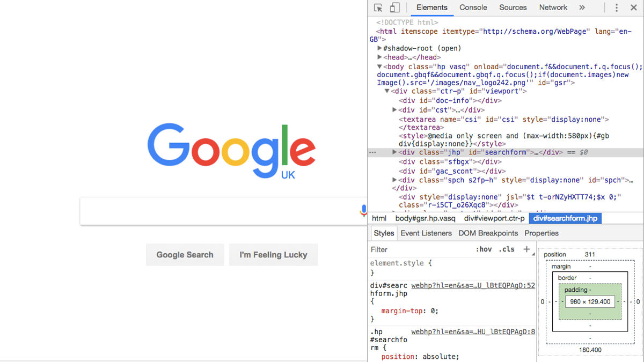This screenshot has height=362, width=644.
Task: Open the ellipsis actions for selected node
Action: (372, 152)
